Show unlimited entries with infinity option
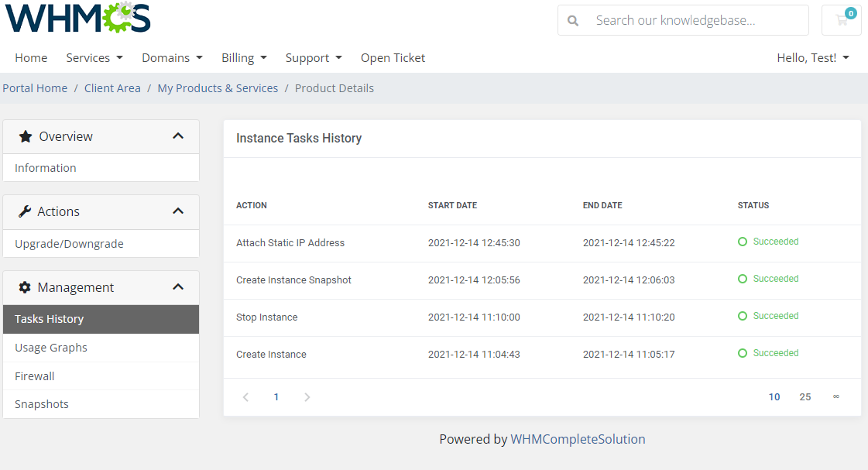Screen dimensions: 868x470 pyautogui.click(x=836, y=396)
